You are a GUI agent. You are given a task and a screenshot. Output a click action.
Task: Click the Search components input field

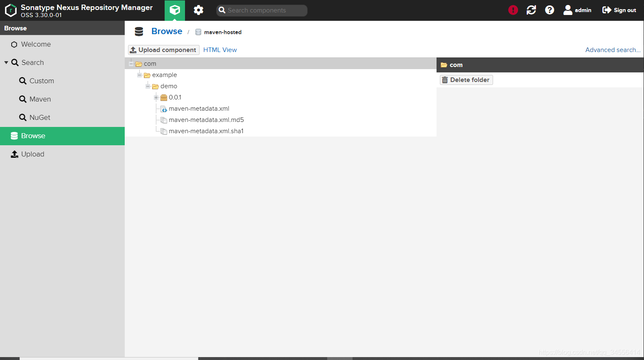coord(262,10)
